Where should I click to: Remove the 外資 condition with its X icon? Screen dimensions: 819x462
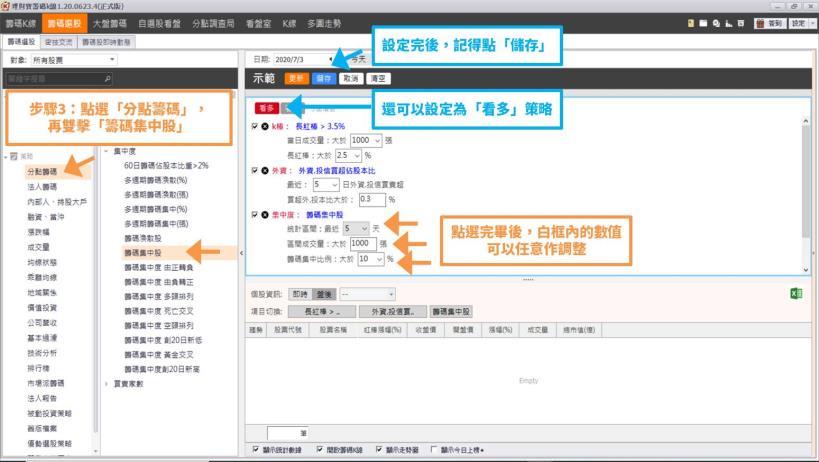click(x=265, y=171)
